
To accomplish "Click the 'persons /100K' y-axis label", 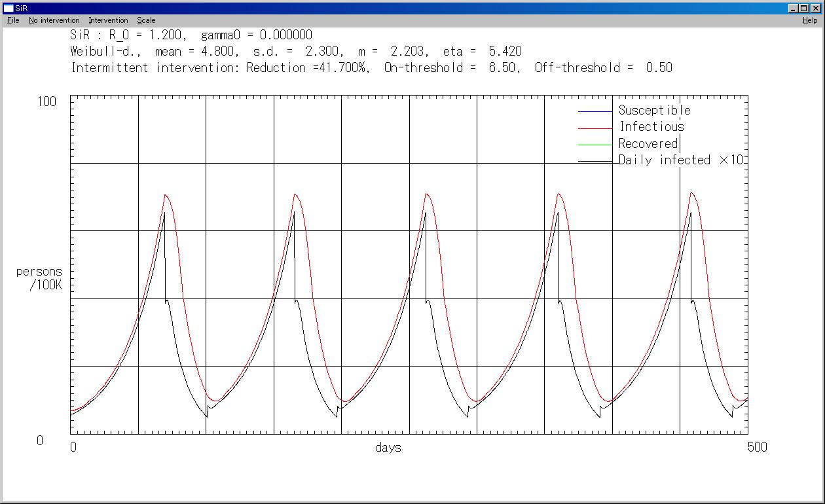I will coord(39,278).
